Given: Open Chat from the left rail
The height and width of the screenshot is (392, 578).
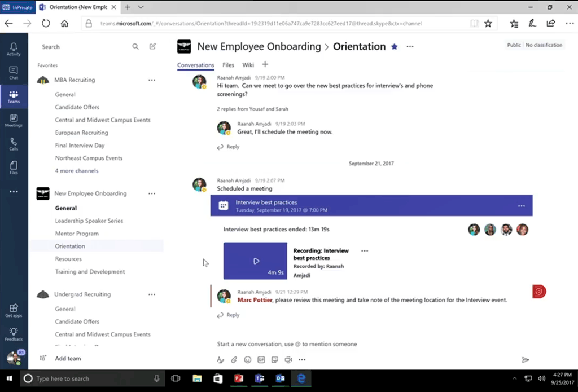Looking at the screenshot, I should click(x=14, y=73).
